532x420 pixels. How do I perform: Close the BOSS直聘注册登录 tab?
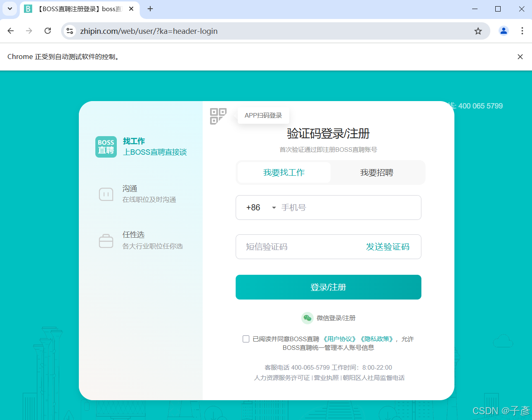coord(131,9)
